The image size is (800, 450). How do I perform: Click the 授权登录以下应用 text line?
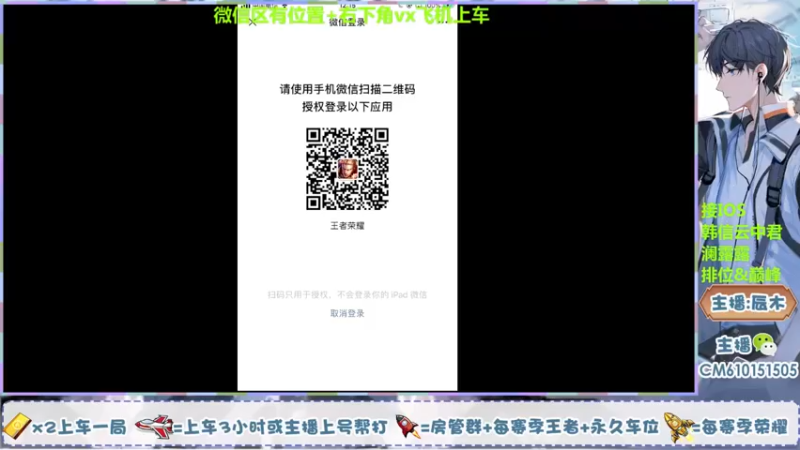click(x=347, y=107)
